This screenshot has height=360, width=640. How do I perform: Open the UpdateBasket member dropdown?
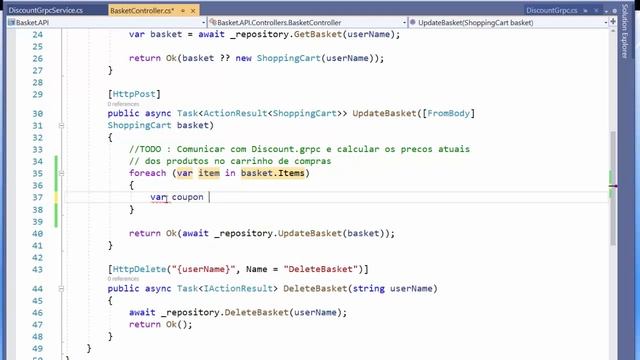pyautogui.click(x=508, y=22)
